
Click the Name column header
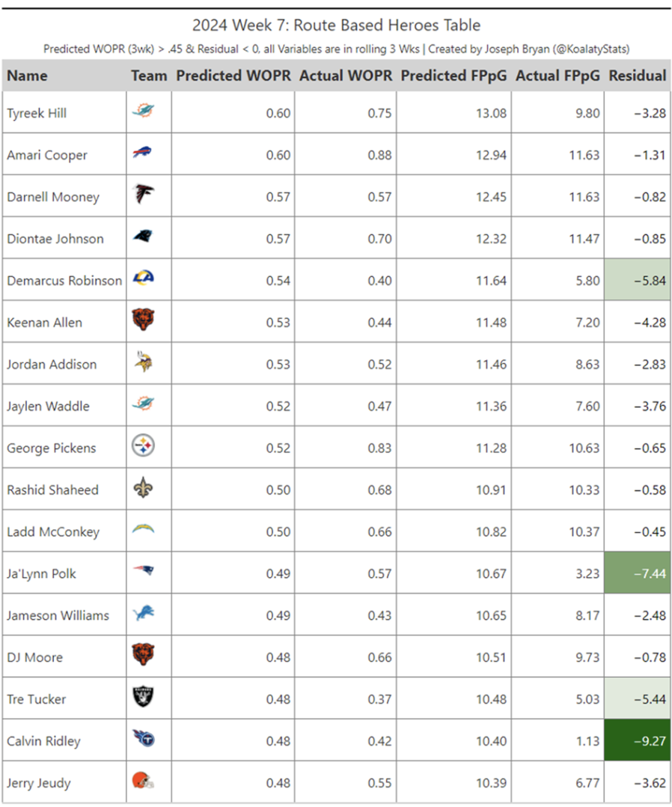pyautogui.click(x=27, y=76)
